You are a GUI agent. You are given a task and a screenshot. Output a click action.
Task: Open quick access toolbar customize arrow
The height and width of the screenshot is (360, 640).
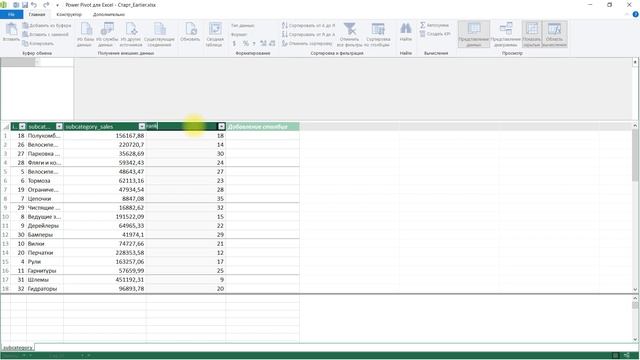[57, 5]
